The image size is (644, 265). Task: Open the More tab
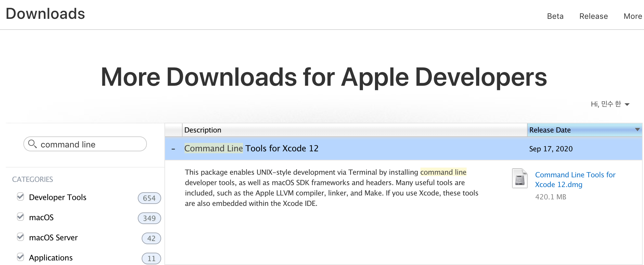[633, 16]
